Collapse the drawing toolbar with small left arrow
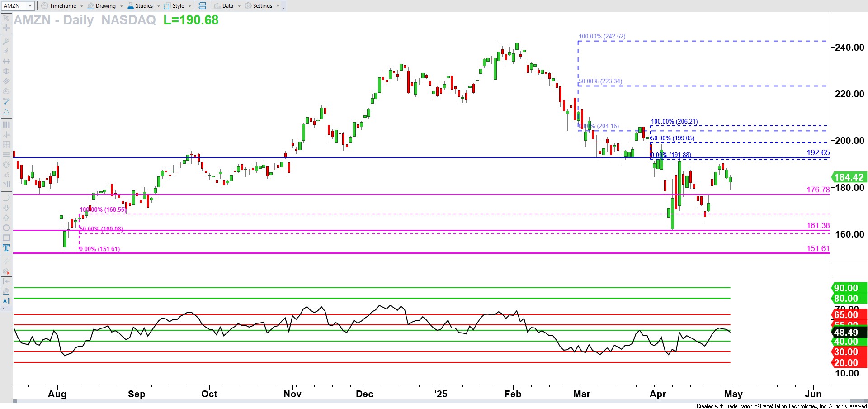The width and height of the screenshot is (868, 409). [x=4, y=309]
